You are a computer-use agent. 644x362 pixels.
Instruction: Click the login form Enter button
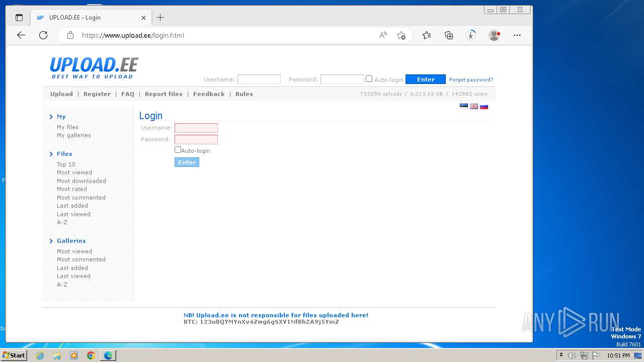(x=187, y=162)
